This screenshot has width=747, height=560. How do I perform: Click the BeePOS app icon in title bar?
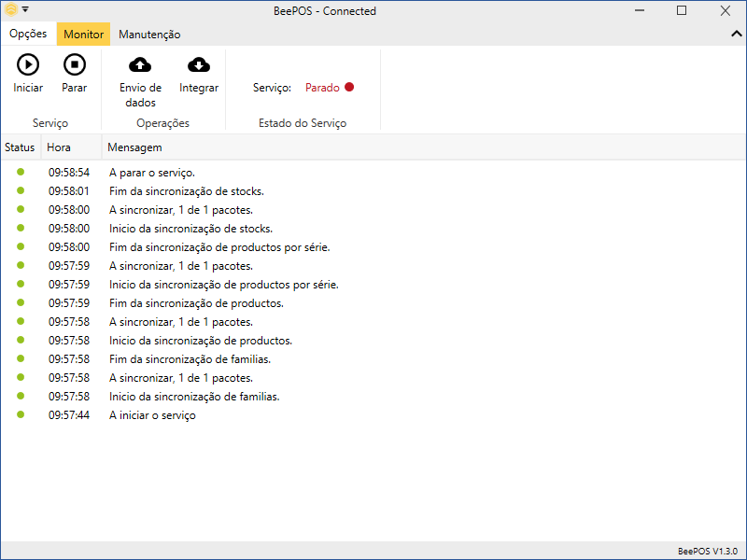11,10
